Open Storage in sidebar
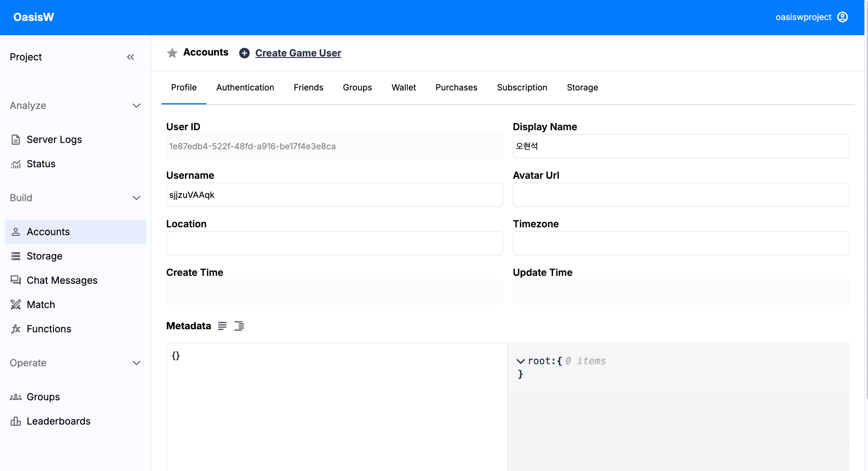 coord(76,256)
